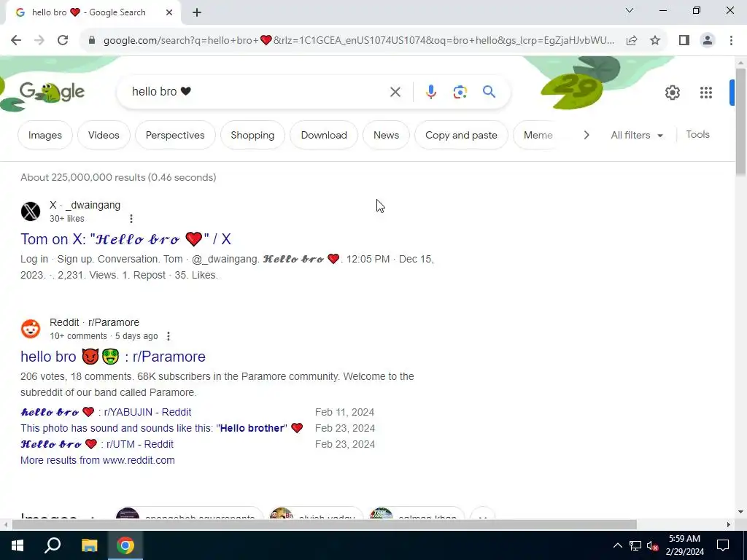Click the Google doodle logo
Image resolution: width=747 pixels, height=560 pixels.
point(52,92)
